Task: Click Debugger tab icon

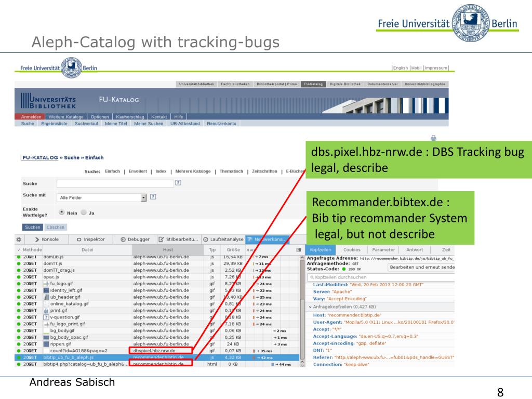Action: (123, 240)
